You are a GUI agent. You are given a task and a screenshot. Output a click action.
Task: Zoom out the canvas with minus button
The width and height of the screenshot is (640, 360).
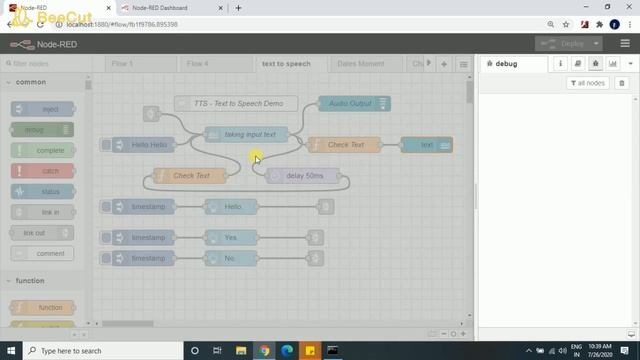pyautogui.click(x=444, y=334)
